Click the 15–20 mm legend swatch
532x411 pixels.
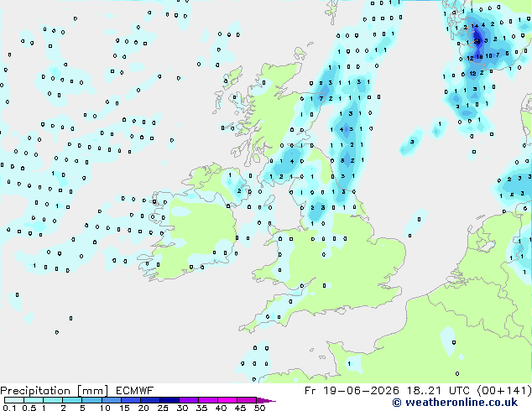click(x=131, y=400)
